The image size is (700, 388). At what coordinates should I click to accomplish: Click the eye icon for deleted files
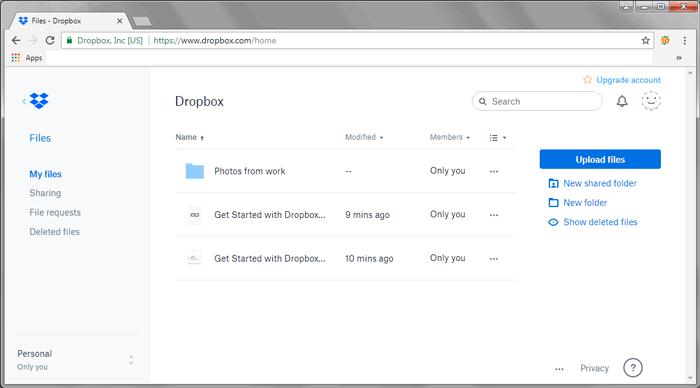point(553,222)
